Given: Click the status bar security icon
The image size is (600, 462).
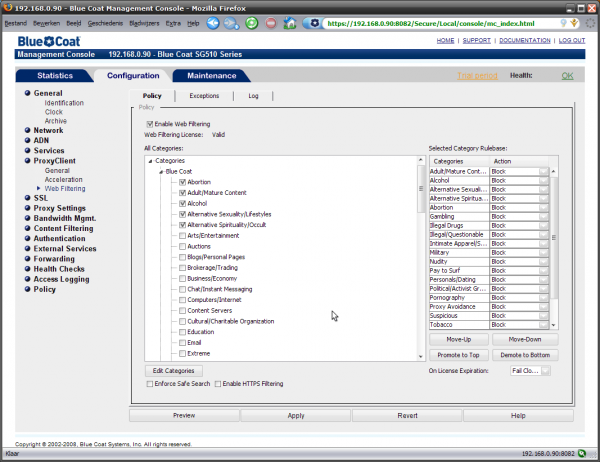Looking at the screenshot, I should [x=582, y=454].
